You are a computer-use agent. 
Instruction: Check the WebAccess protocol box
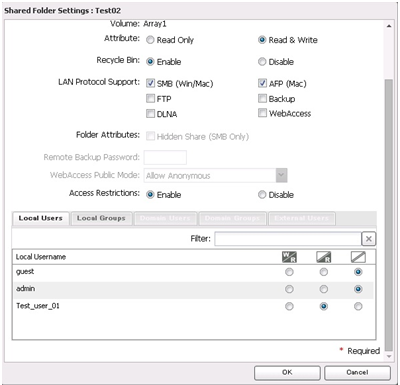click(x=262, y=113)
